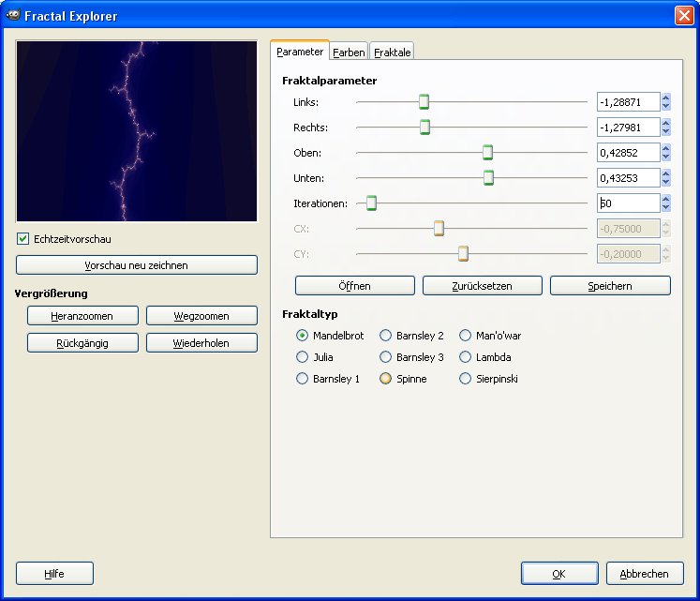Increase Links value with up arrow
This screenshot has height=601, width=700.
(666, 98)
